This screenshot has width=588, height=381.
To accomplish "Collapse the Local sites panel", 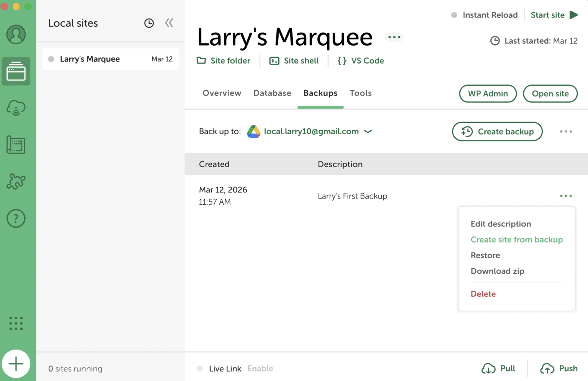I will (169, 23).
